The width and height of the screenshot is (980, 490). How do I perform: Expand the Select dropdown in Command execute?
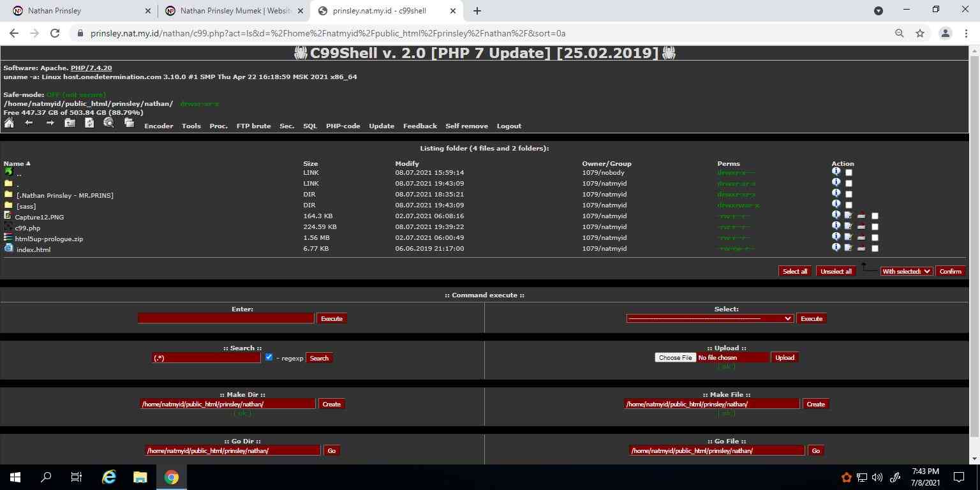[709, 318]
